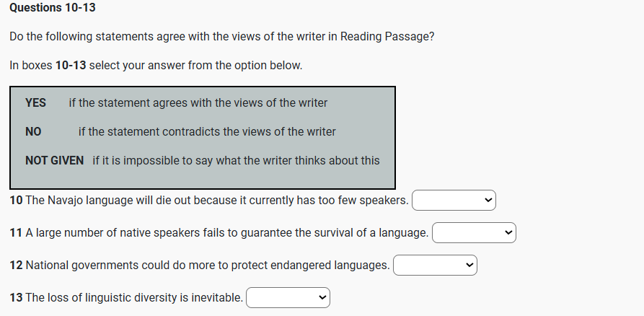Click "if the statement agrees with the views" text
Image resolution: width=644 pixels, height=316 pixels.
(198, 102)
